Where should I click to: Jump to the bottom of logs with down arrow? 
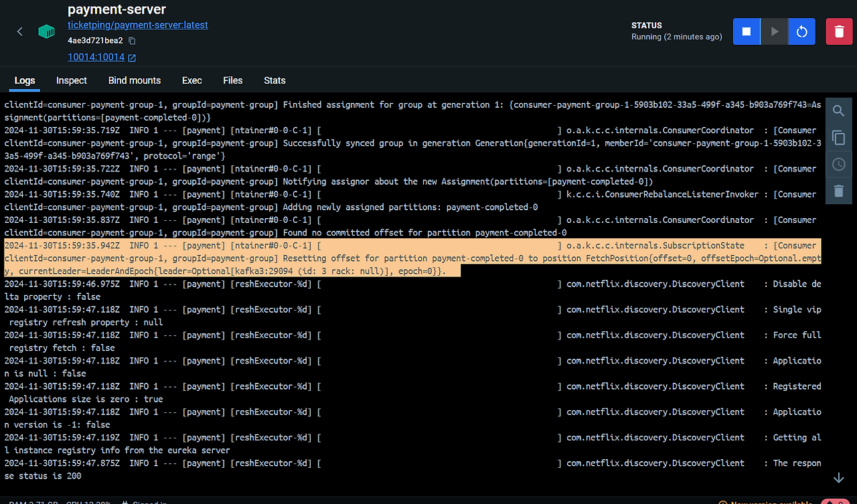pyautogui.click(x=838, y=478)
